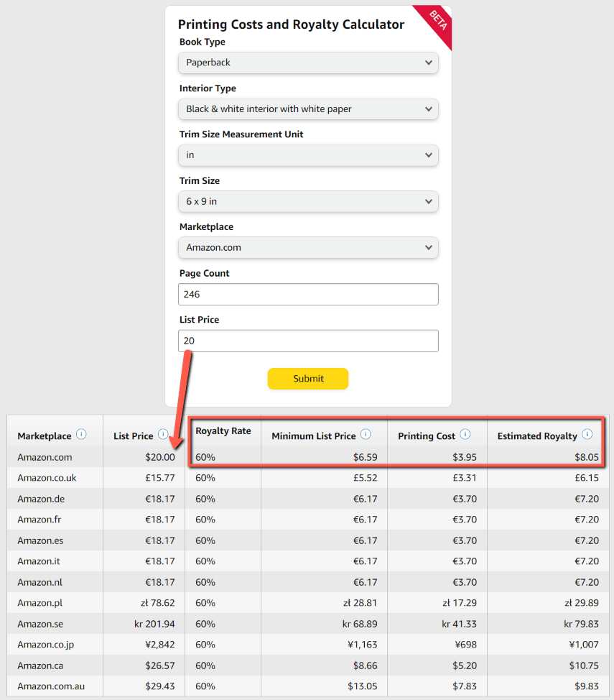Click the Marketplace column info icon
Image resolution: width=614 pixels, height=700 pixels.
(81, 434)
